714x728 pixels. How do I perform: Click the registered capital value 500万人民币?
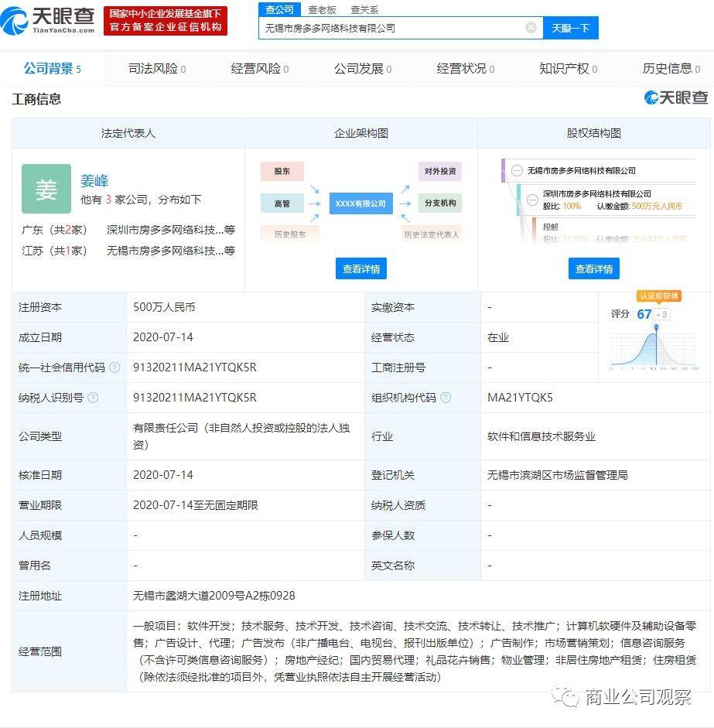164,307
